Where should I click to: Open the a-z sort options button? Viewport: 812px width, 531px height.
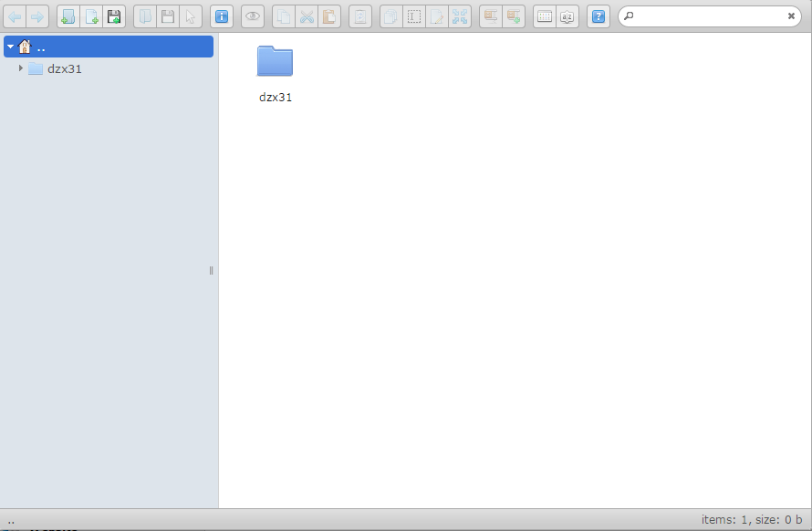click(567, 16)
